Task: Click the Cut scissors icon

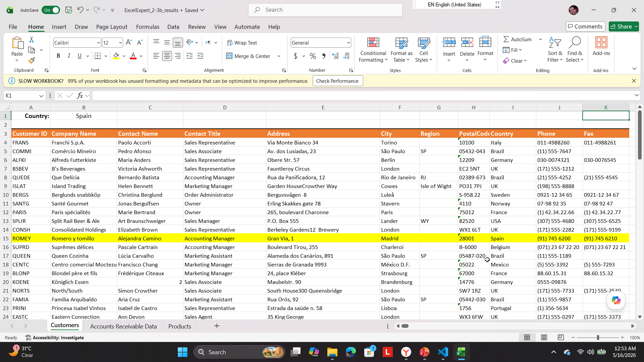Action: [x=32, y=40]
